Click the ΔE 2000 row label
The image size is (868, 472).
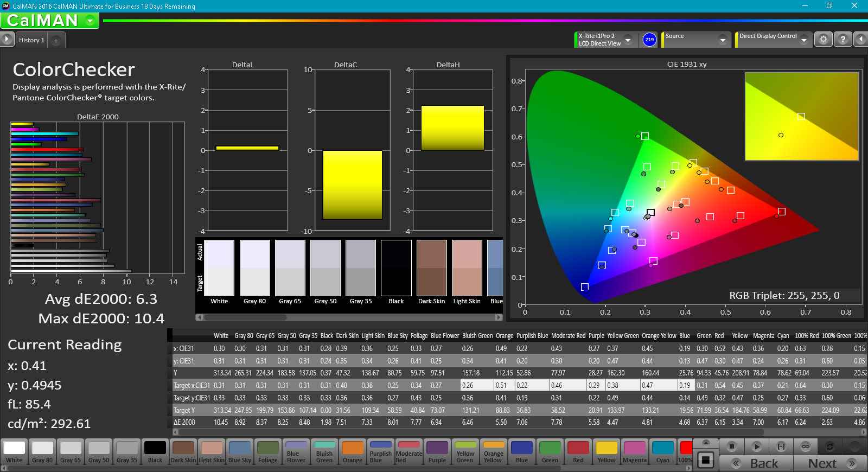(184, 422)
